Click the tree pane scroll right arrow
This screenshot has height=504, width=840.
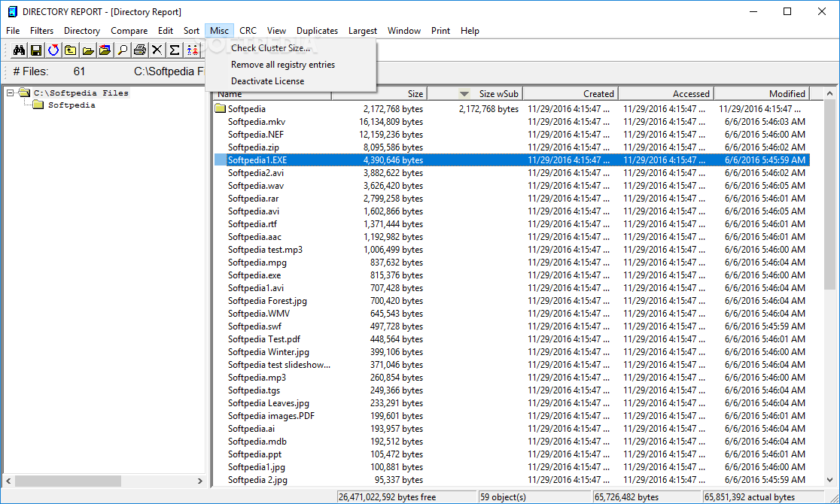[x=199, y=481]
